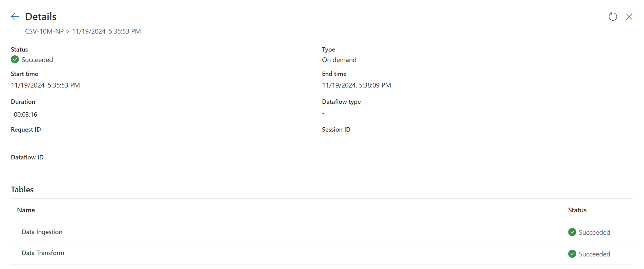Click the Tables section heading

pyautogui.click(x=22, y=190)
